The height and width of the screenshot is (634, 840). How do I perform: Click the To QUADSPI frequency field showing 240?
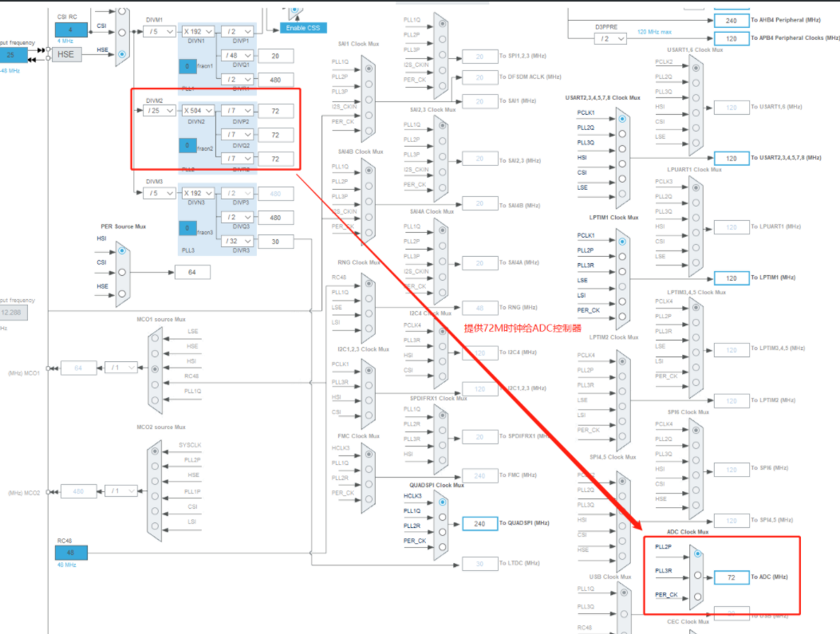point(479,524)
